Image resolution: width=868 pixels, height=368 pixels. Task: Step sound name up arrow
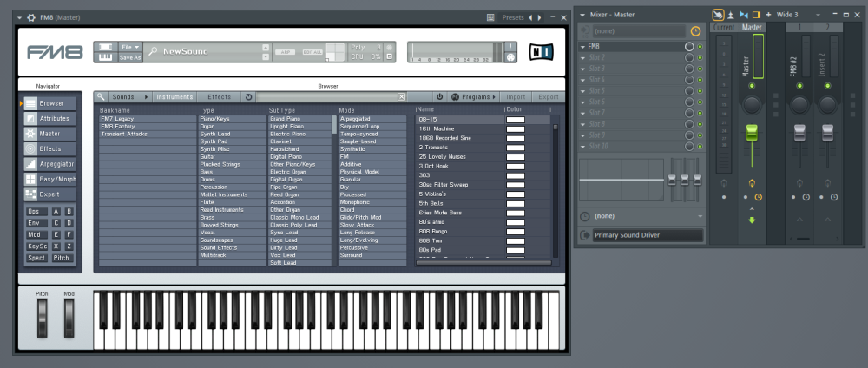click(266, 47)
